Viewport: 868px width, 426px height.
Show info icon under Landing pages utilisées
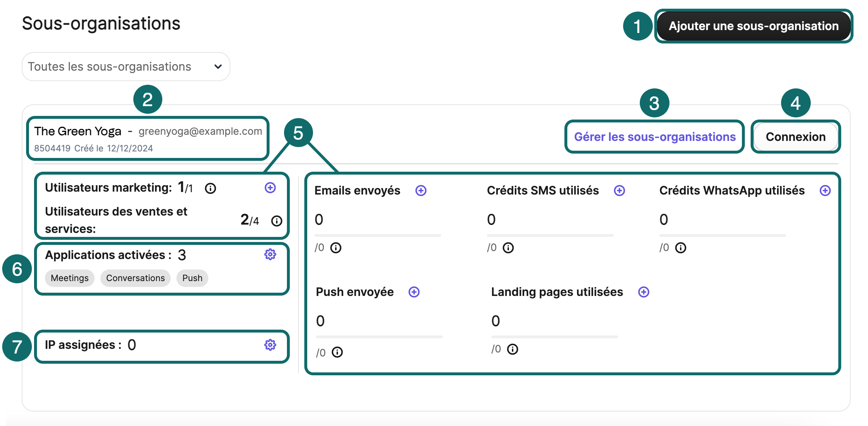[513, 349]
